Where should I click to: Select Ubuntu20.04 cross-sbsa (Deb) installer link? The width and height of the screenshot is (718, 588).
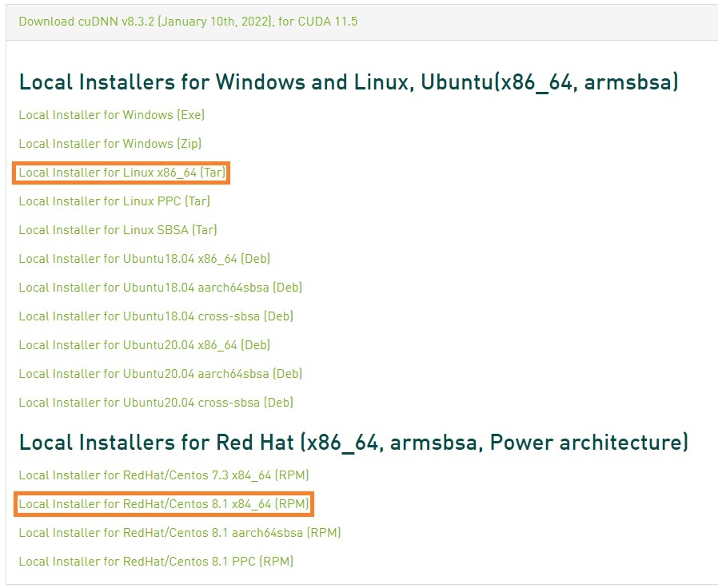(x=156, y=403)
